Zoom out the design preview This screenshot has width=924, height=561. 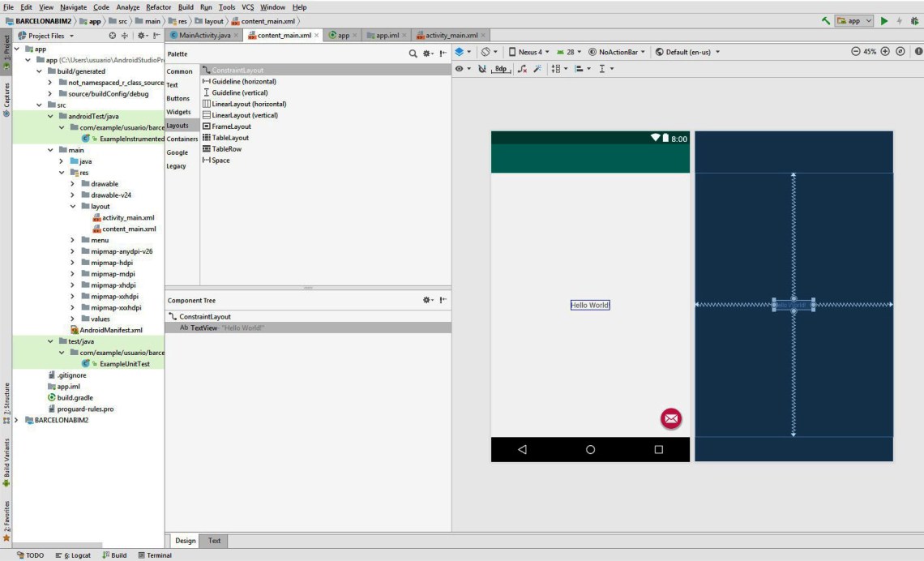(855, 52)
